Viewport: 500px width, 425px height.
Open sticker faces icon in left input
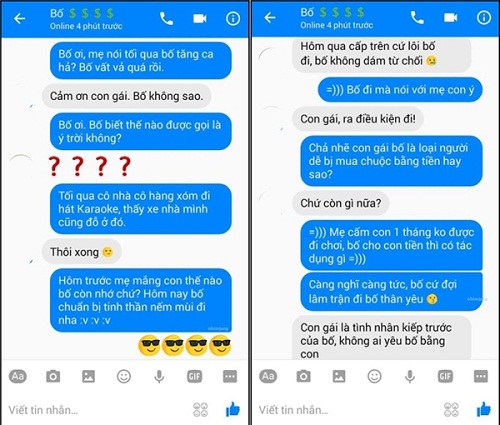click(200, 410)
